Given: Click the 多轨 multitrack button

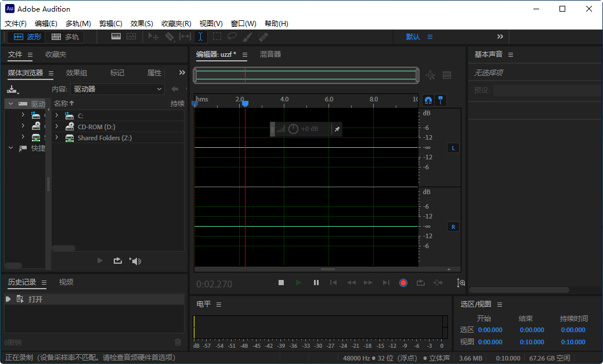Looking at the screenshot, I should (64, 36).
